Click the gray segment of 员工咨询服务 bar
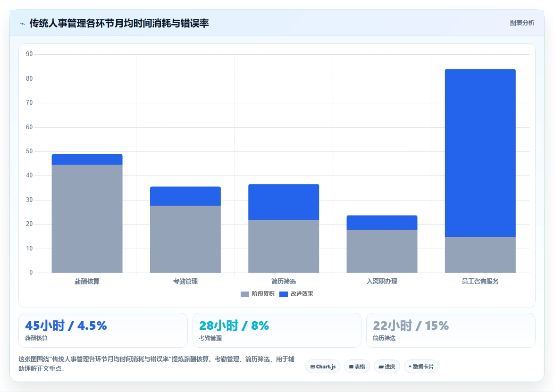Screen dimensions: 554x392 [x=480, y=255]
